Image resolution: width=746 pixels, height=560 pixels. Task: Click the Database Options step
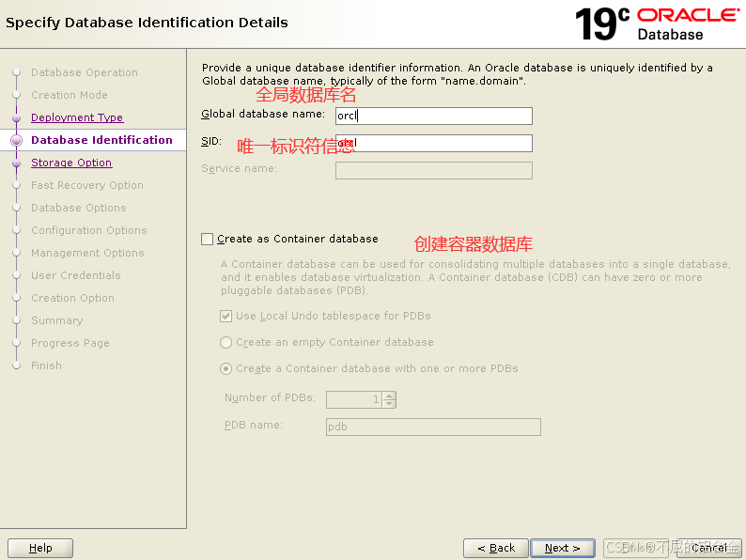point(79,208)
